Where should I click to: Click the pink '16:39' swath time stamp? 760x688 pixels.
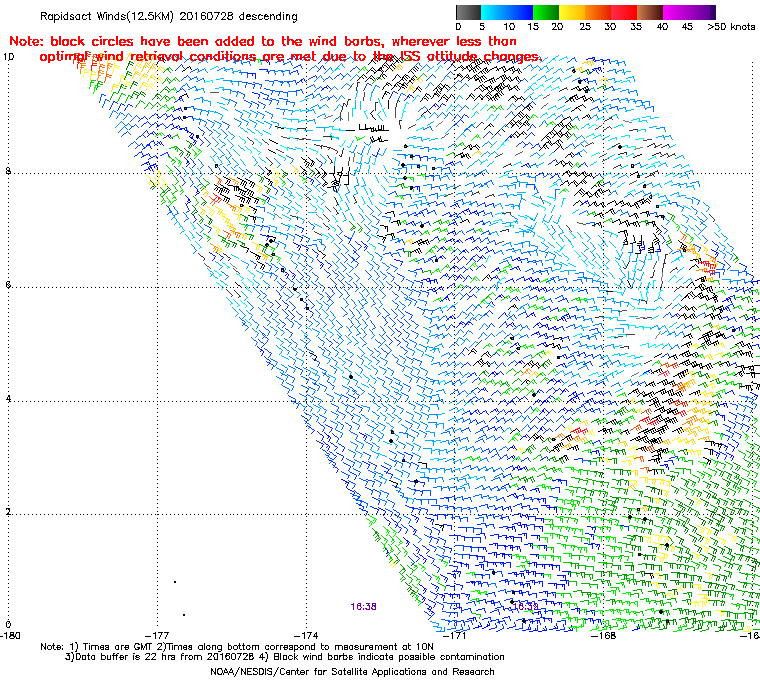(525, 607)
